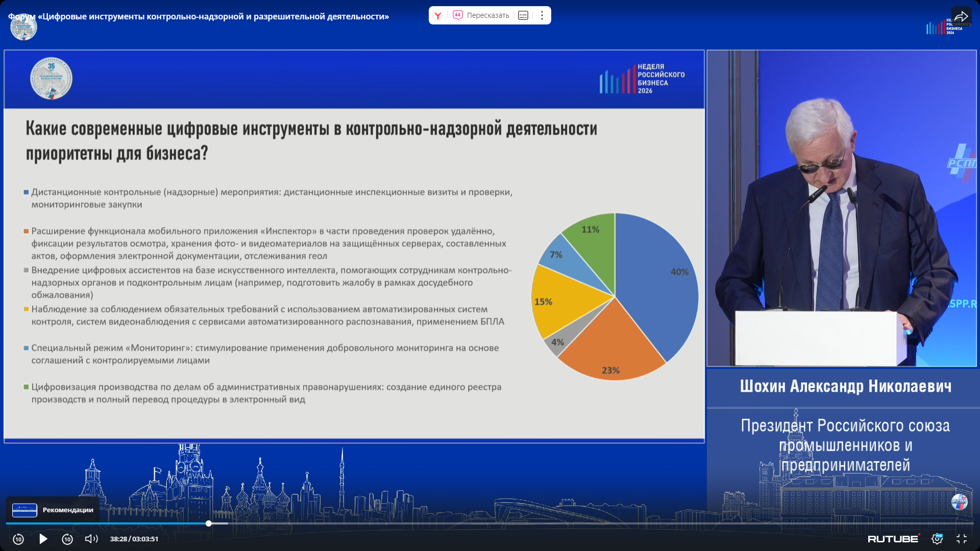Enter fullscreen mode

962,539
